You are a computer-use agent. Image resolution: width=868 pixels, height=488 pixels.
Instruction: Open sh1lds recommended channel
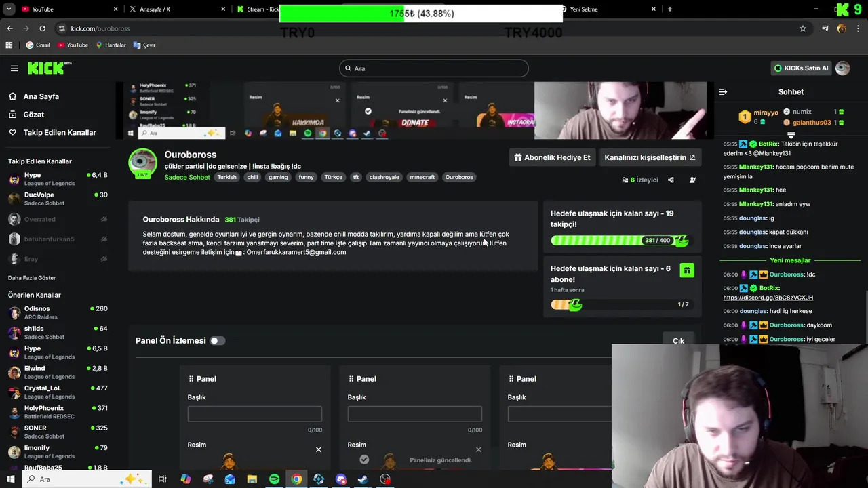point(58,332)
